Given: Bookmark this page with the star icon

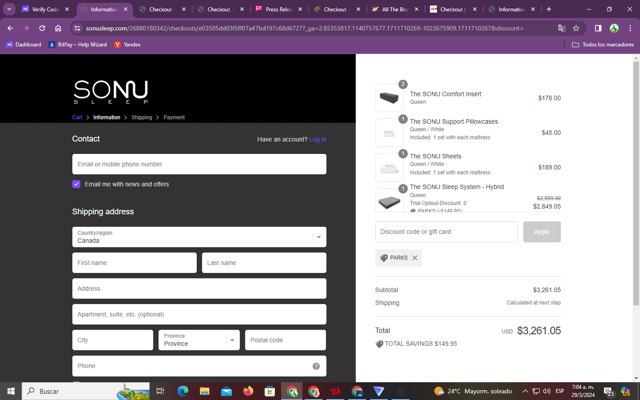Looking at the screenshot, I should (x=576, y=28).
